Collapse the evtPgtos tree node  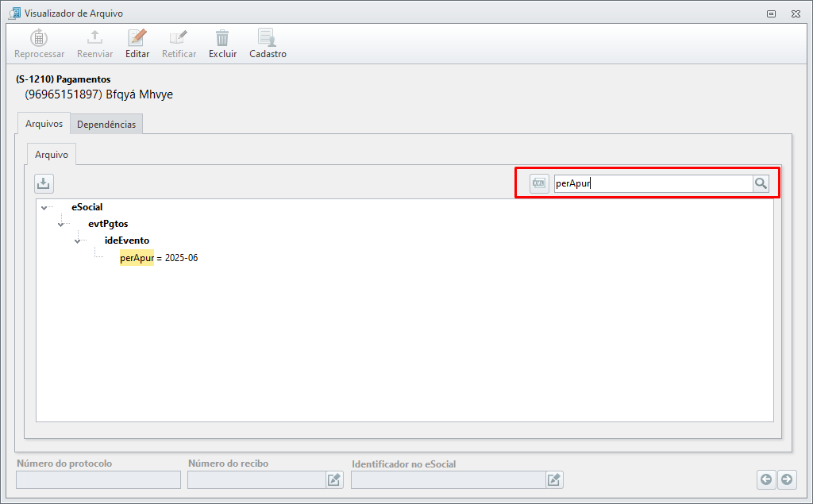click(60, 225)
